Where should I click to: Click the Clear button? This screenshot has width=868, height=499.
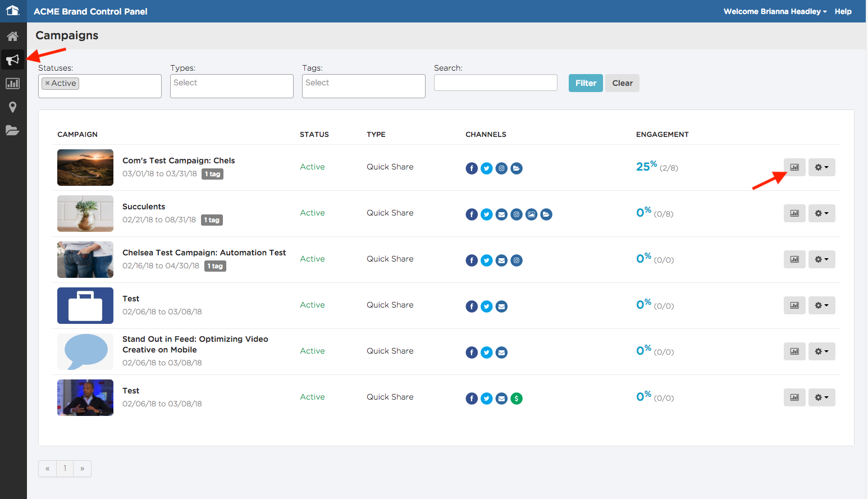coord(622,83)
